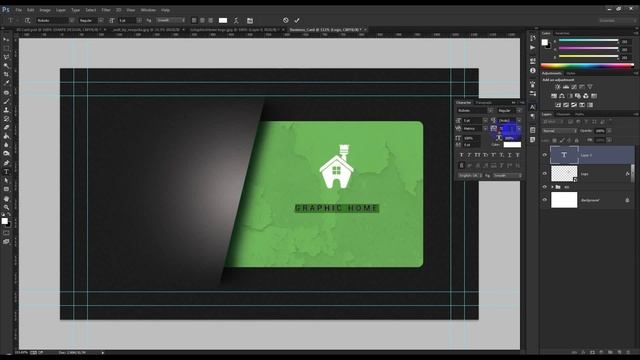Switch to the Paragraph tab
The image size is (640, 360).
point(484,103)
